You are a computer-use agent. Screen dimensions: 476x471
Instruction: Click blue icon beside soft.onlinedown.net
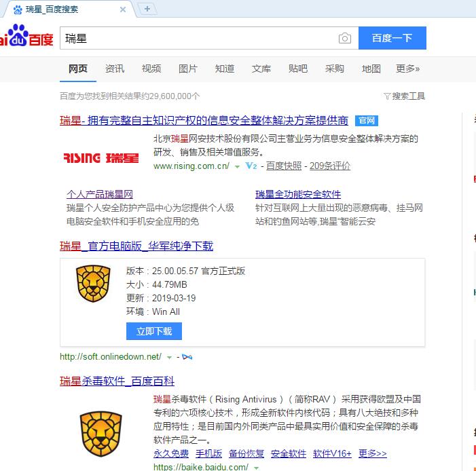click(187, 357)
